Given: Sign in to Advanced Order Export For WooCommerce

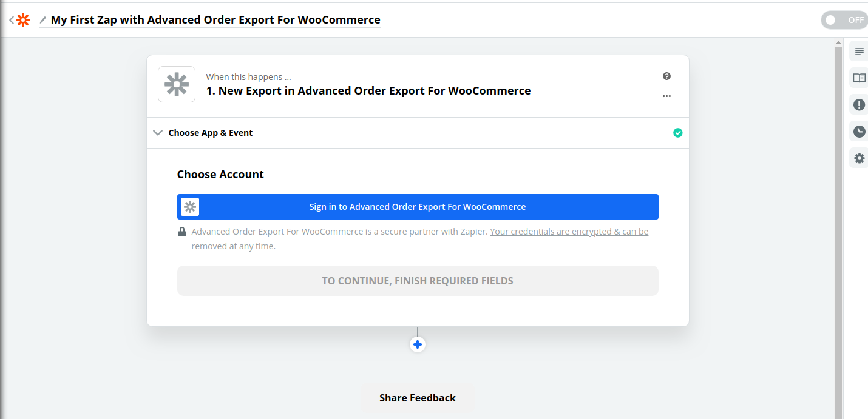Looking at the screenshot, I should tap(418, 207).
